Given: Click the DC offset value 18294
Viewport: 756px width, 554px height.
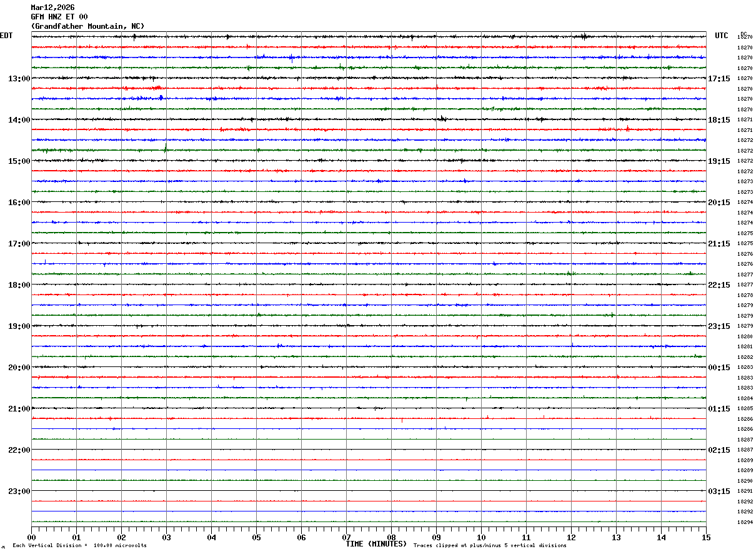Looking at the screenshot, I should coord(745,522).
